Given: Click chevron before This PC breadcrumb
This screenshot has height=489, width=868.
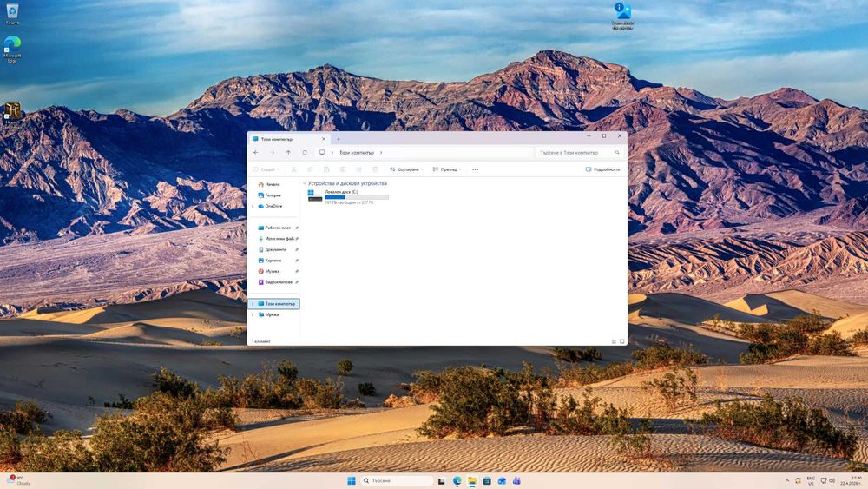Looking at the screenshot, I should point(332,152).
